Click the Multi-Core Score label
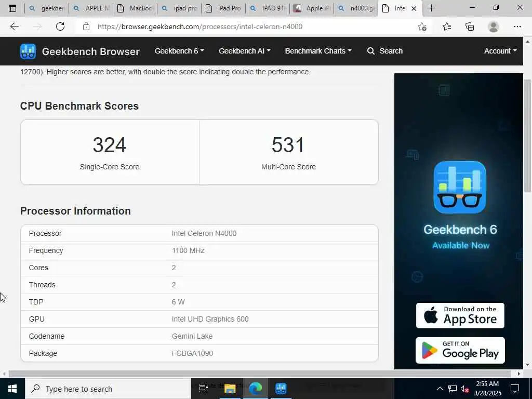The height and width of the screenshot is (399, 532). (x=288, y=167)
